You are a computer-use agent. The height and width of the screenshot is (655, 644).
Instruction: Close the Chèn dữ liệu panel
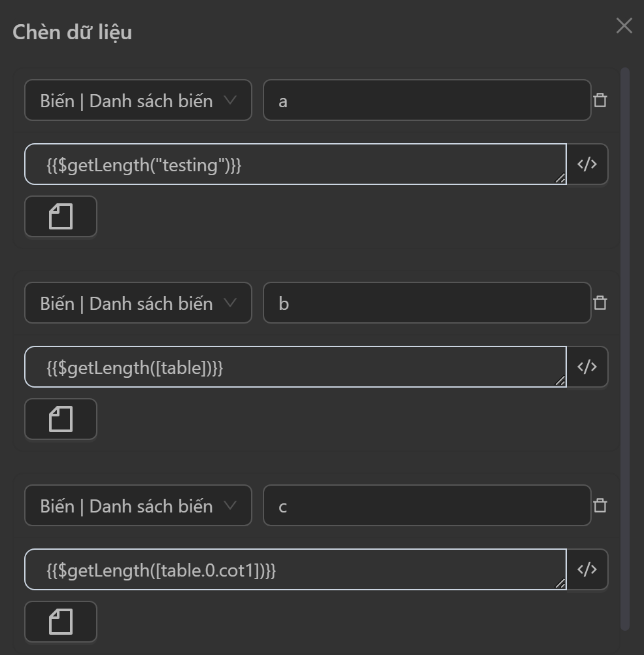(624, 26)
